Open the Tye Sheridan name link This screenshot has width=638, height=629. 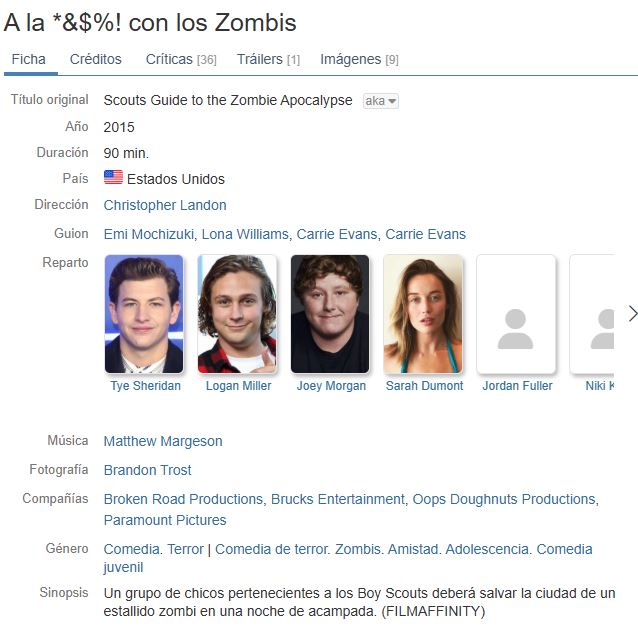click(145, 385)
